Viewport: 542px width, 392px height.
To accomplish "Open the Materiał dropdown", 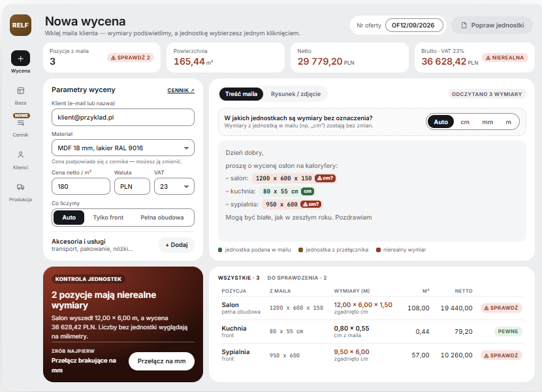I will pos(123,148).
